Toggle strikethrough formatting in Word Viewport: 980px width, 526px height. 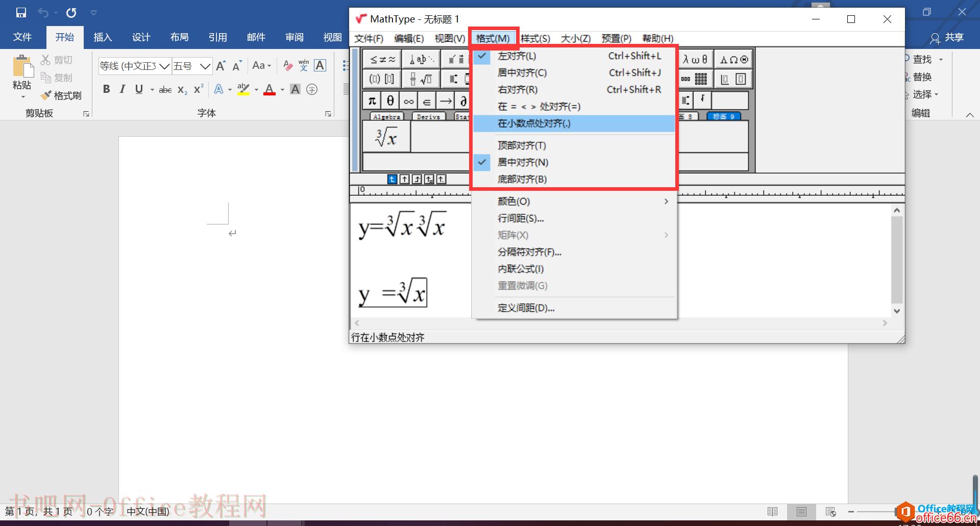(165, 89)
